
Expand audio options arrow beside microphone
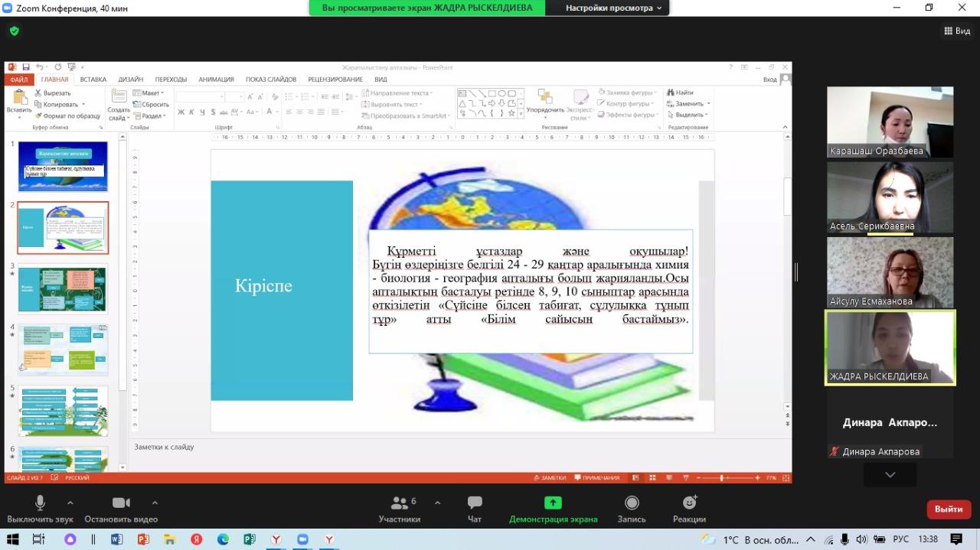[70, 503]
